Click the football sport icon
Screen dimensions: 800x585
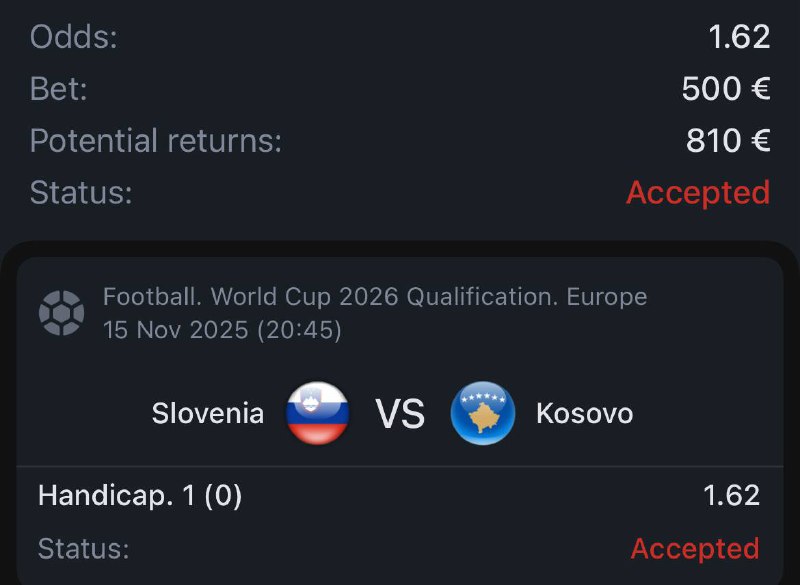(x=61, y=313)
